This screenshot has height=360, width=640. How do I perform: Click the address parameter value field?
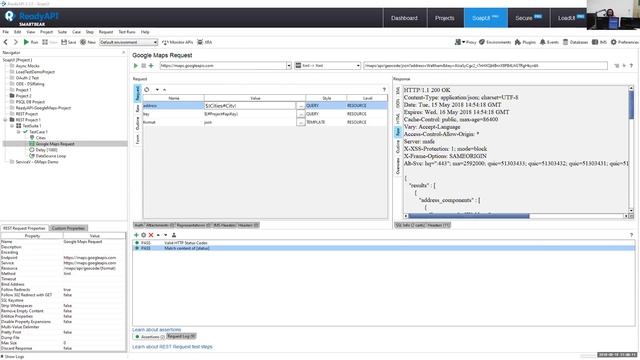click(249, 106)
